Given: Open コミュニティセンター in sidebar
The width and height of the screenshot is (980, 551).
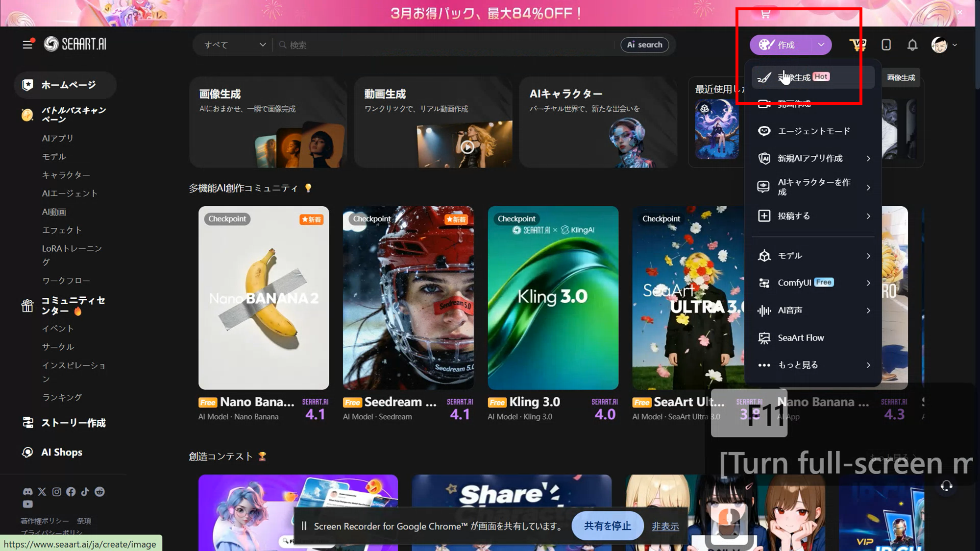Looking at the screenshot, I should click(x=65, y=306).
